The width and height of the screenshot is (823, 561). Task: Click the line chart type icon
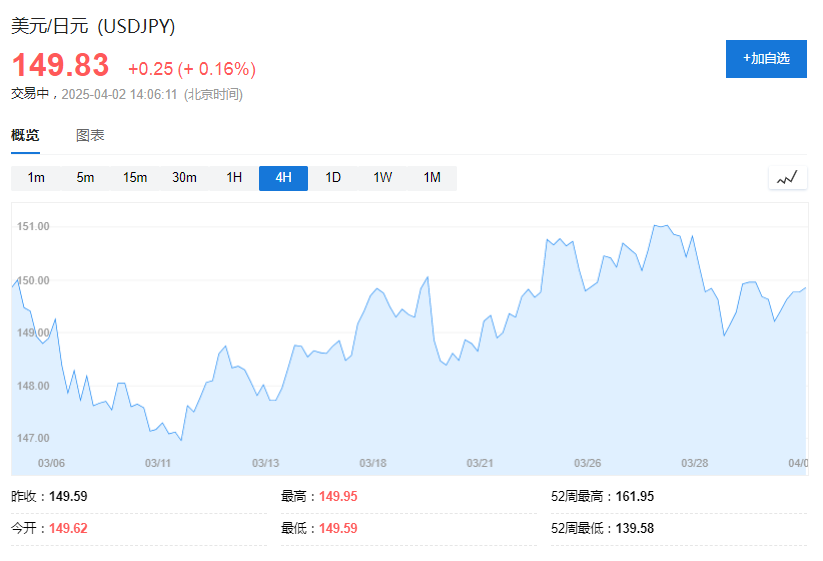coord(787,178)
